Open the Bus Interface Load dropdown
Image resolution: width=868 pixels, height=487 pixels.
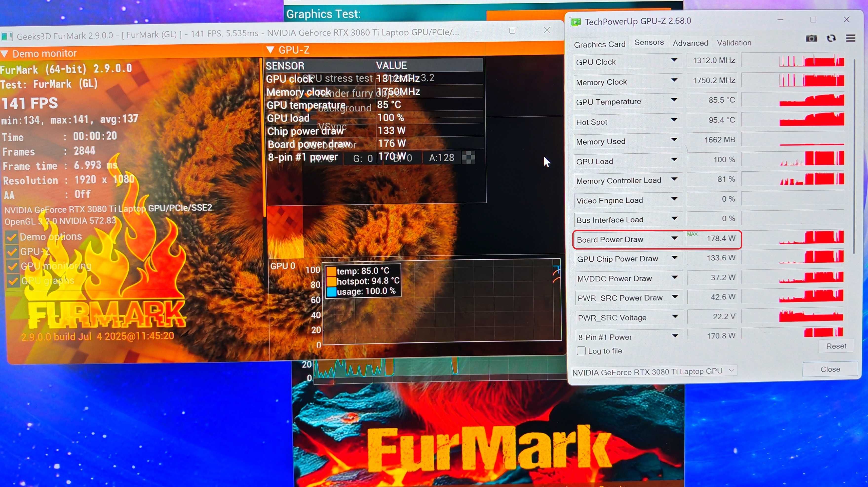coord(674,218)
